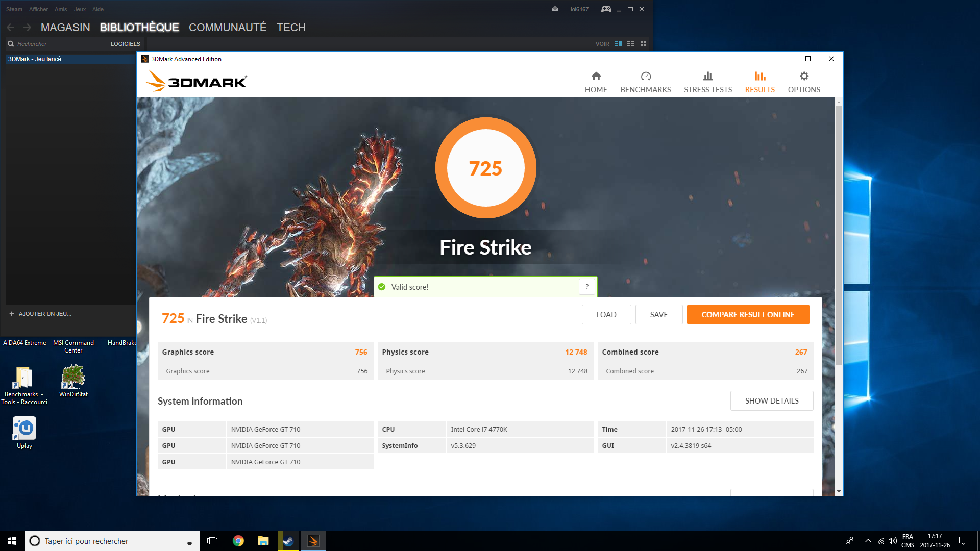Switch to Steam from the taskbar
The height and width of the screenshot is (551, 980).
point(288,541)
